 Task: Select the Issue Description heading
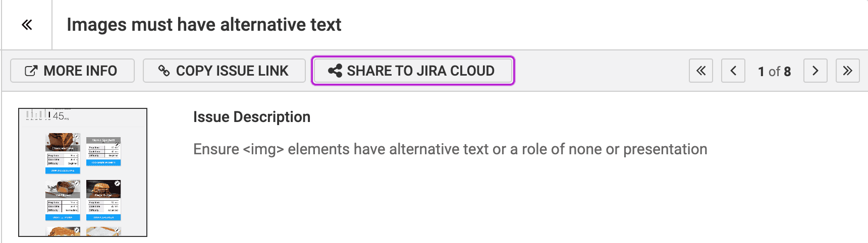pyautogui.click(x=251, y=117)
